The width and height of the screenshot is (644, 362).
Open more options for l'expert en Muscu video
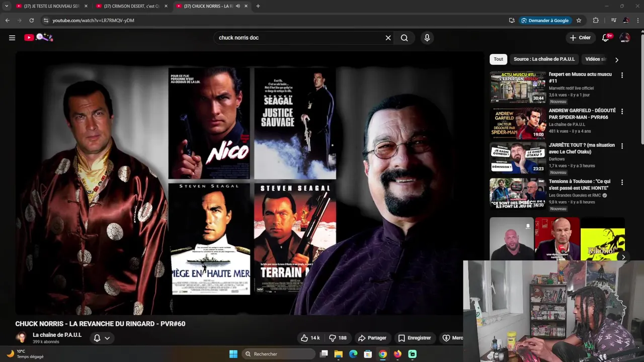pyautogui.click(x=622, y=75)
